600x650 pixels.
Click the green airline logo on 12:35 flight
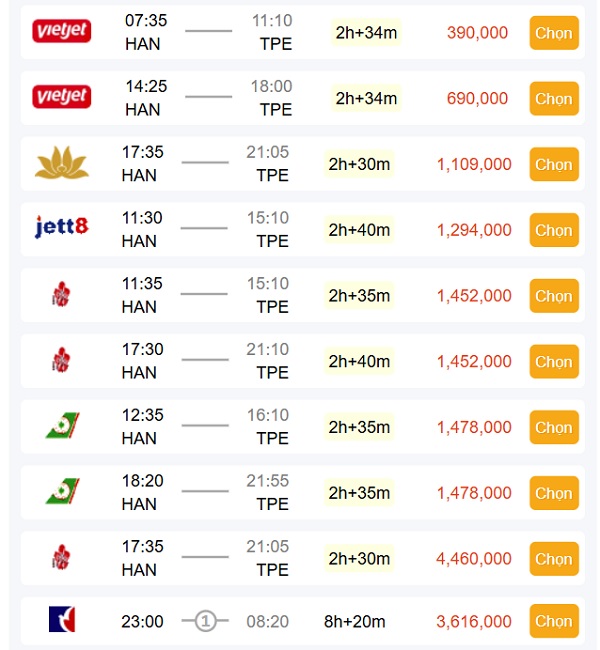point(62,427)
